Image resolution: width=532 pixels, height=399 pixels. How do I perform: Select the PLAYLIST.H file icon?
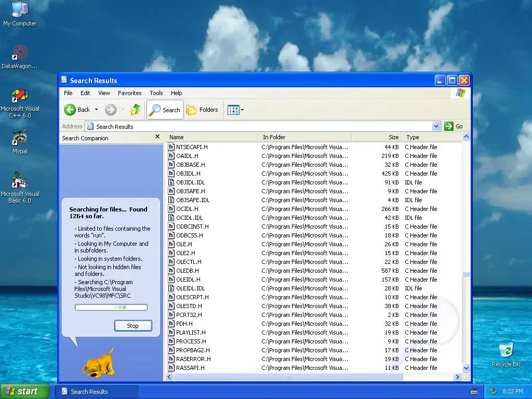point(171,332)
